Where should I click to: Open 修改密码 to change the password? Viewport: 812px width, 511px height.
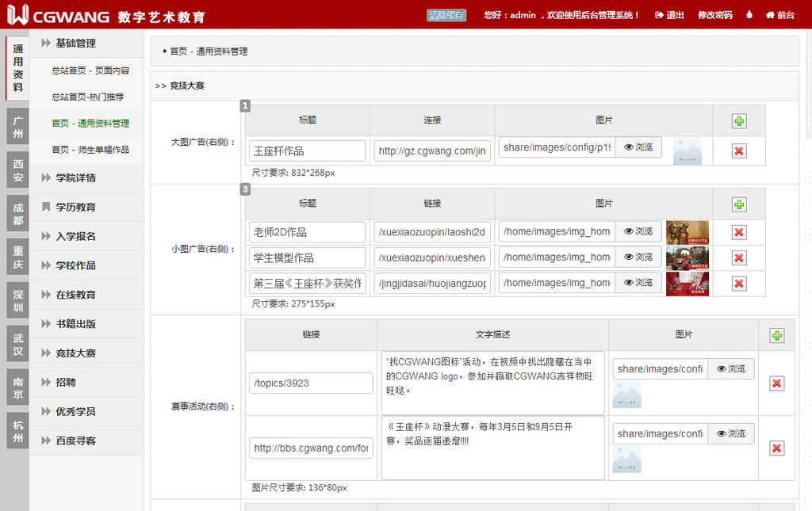(714, 15)
